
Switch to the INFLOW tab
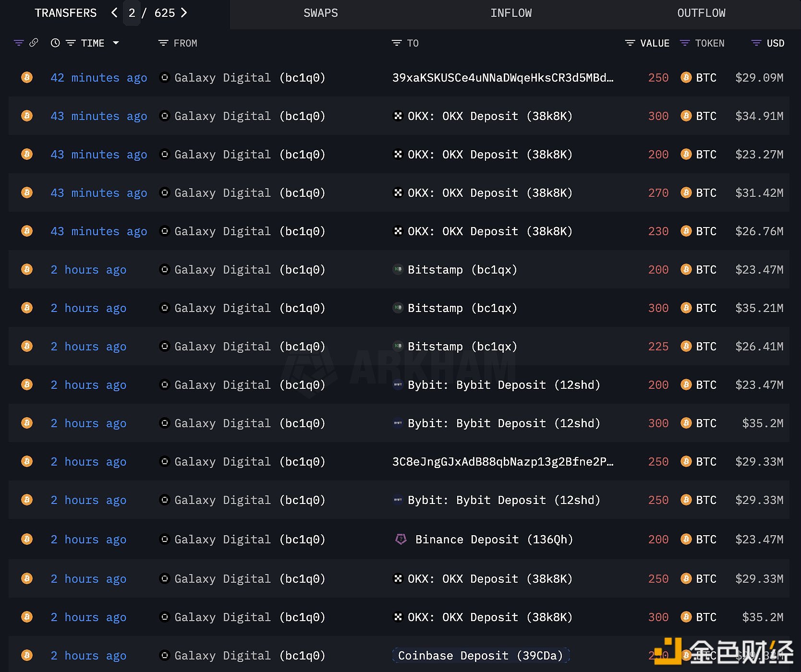coord(510,13)
